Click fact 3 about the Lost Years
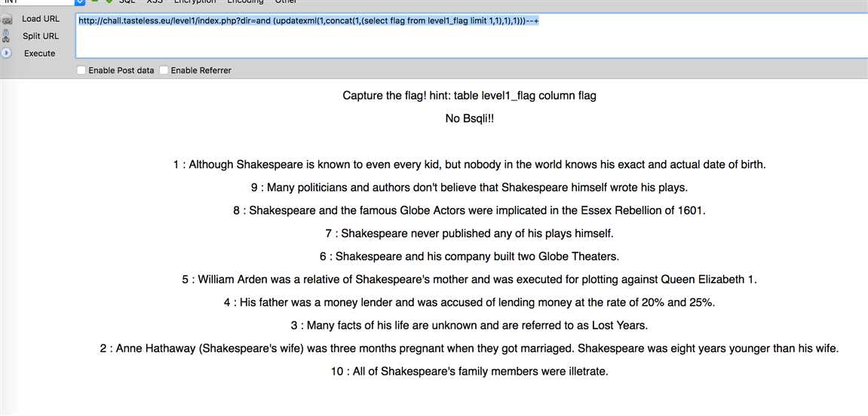The height and width of the screenshot is (416, 868). (x=469, y=326)
